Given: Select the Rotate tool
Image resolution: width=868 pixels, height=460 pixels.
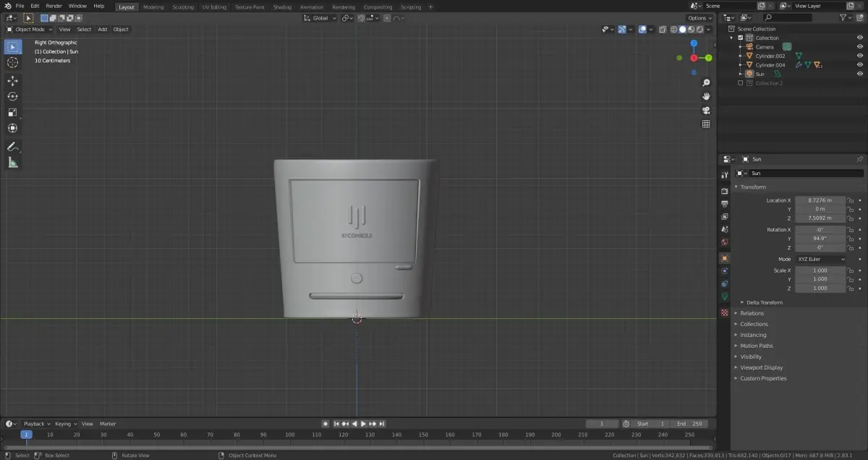Looking at the screenshot, I should tap(12, 97).
